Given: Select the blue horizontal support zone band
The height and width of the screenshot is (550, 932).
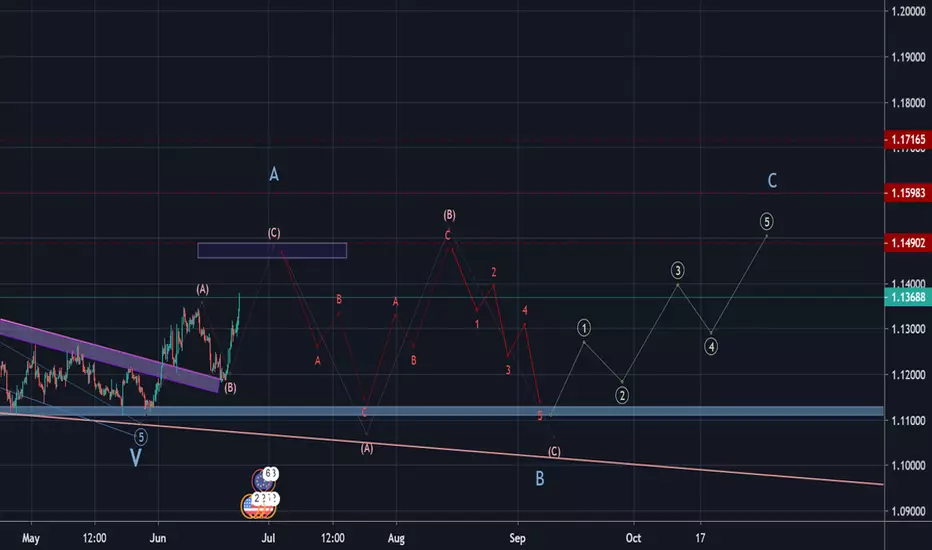Looking at the screenshot, I should point(442,411).
